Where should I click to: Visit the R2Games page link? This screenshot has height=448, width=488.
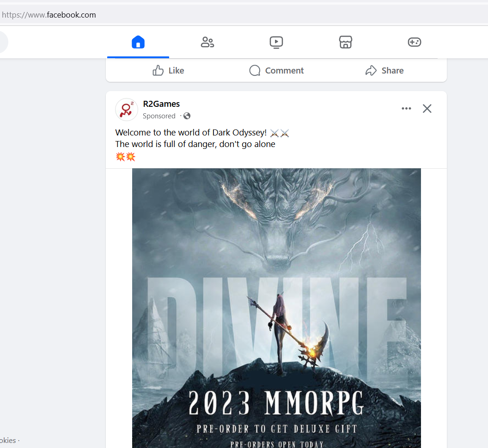click(161, 104)
